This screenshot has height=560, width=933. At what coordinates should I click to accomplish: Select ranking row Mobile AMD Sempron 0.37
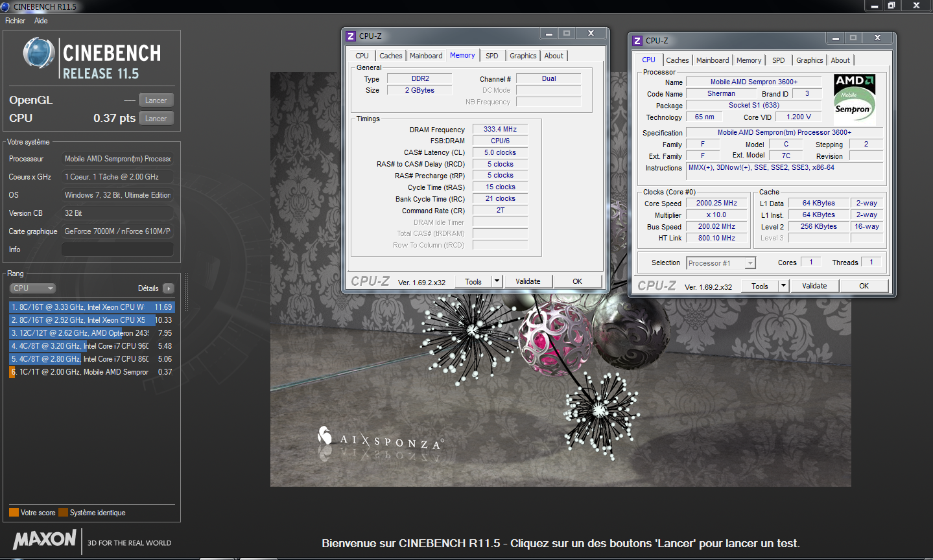pos(91,372)
